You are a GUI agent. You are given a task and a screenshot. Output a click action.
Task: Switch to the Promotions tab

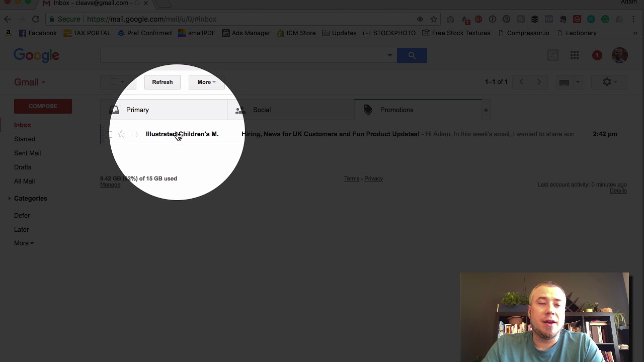[x=418, y=110]
